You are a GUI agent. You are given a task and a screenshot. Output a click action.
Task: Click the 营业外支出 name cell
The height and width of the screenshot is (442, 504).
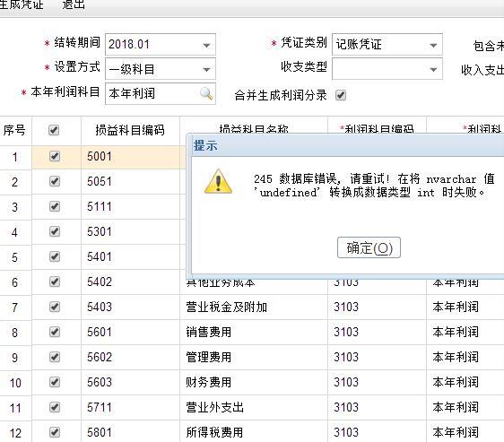click(x=254, y=407)
